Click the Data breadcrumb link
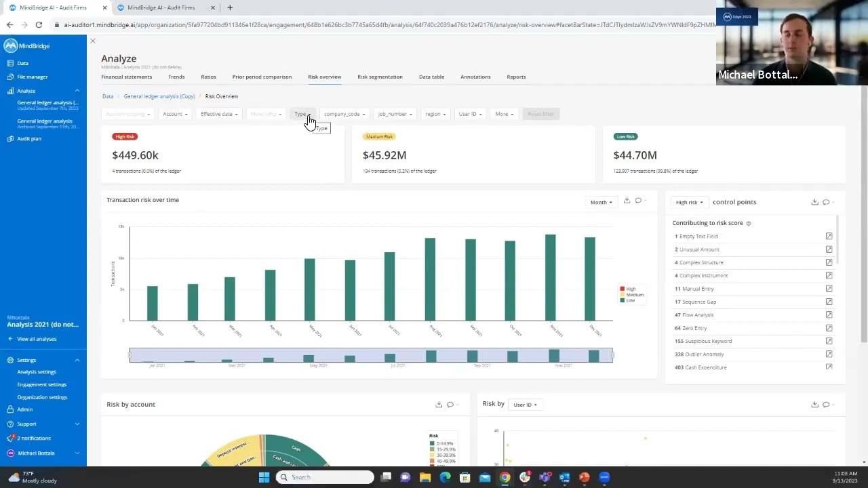Viewport: 868px width, 488px height. click(108, 96)
